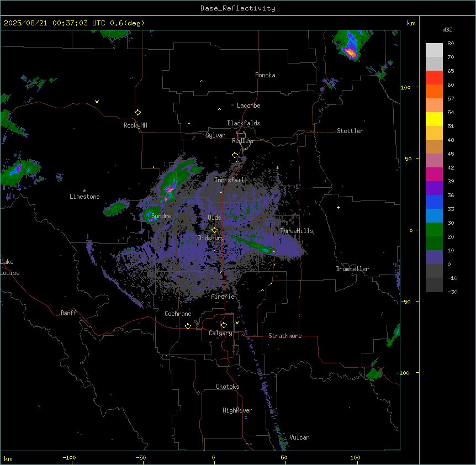Click the Vulcan city label
The width and height of the screenshot is (476, 465).
click(300, 437)
